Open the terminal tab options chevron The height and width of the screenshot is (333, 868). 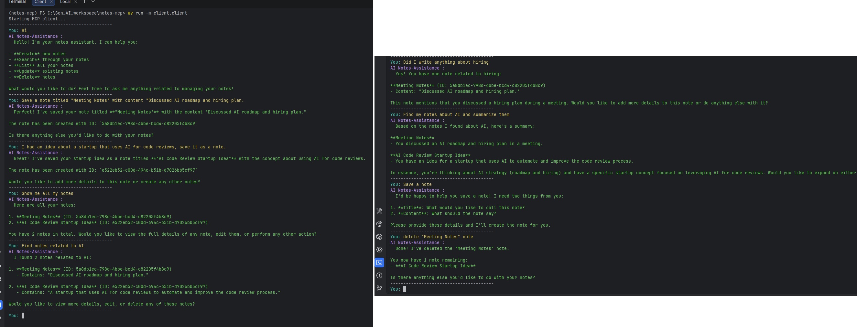[x=93, y=2]
